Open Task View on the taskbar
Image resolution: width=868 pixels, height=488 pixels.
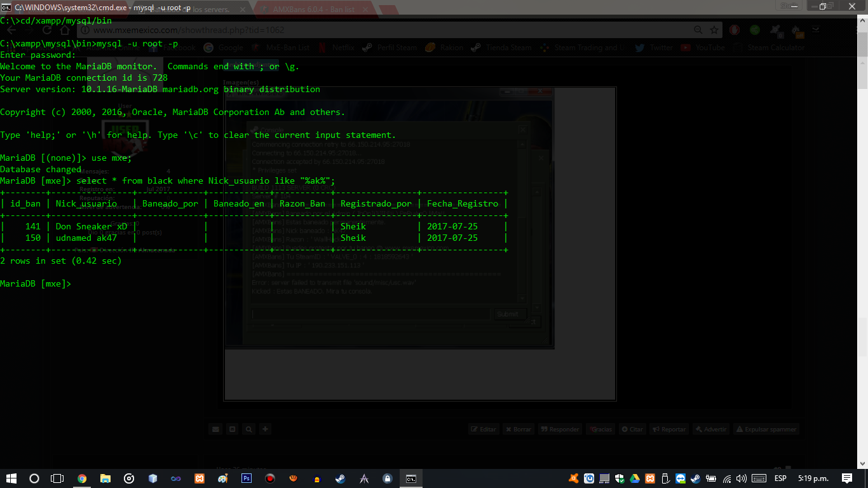tap(57, 478)
